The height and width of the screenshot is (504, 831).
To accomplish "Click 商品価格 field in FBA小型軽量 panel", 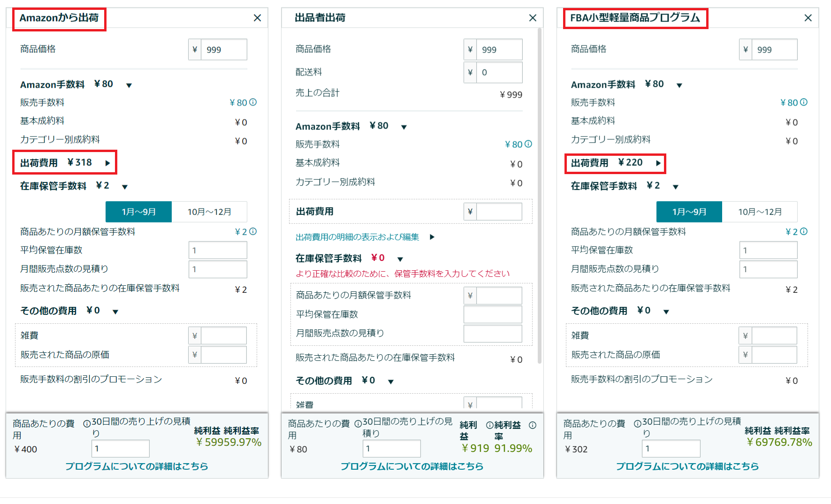I will [x=774, y=49].
